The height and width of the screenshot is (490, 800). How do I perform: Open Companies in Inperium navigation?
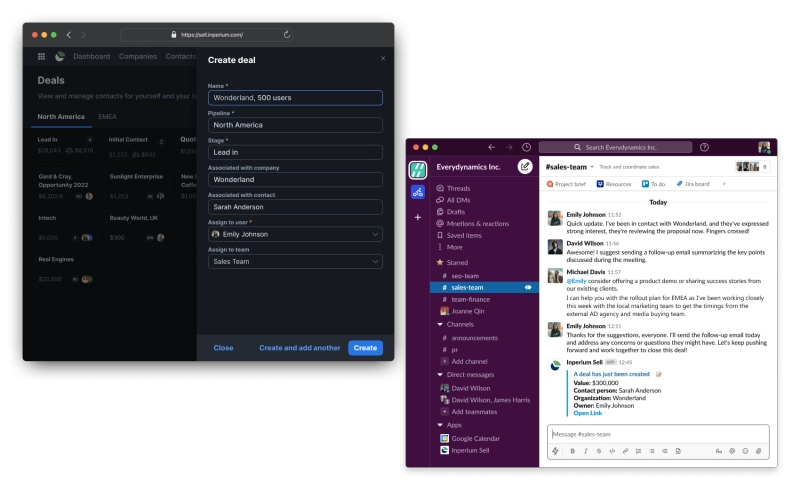(138, 56)
